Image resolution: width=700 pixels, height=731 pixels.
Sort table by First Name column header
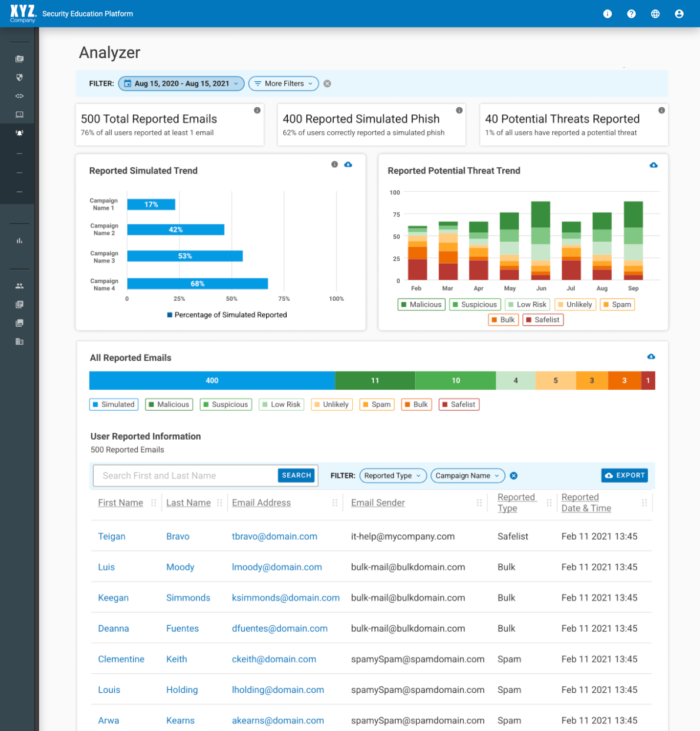click(120, 503)
